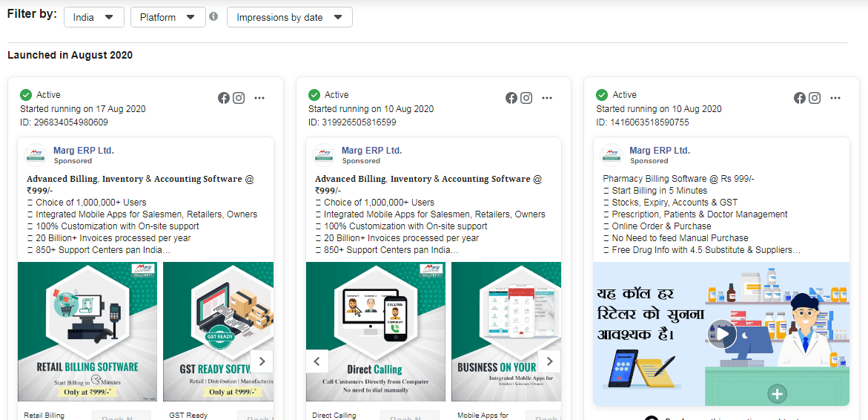Click Marg ERP logo in ad 319926505816599
This screenshot has height=420, width=868.
pos(325,155)
